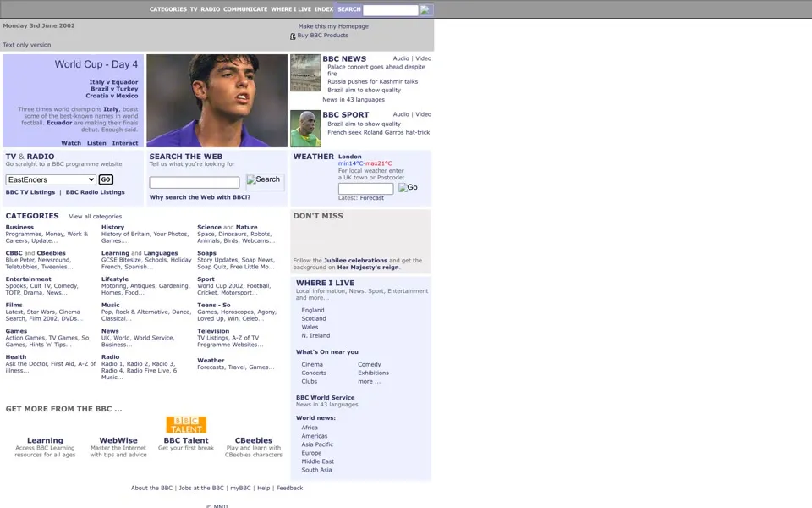812x508 pixels.
Task: Open TV in the top navigation
Action: coord(194,9)
